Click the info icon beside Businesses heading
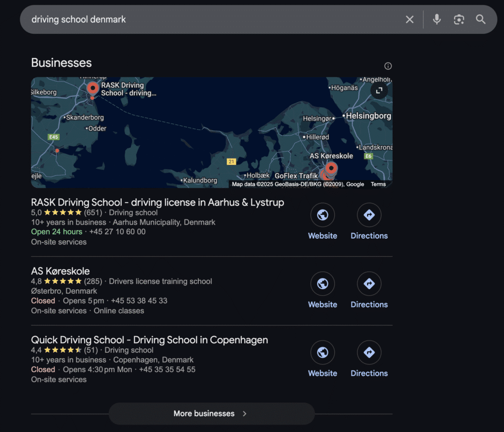The width and height of the screenshot is (504, 432). click(388, 65)
